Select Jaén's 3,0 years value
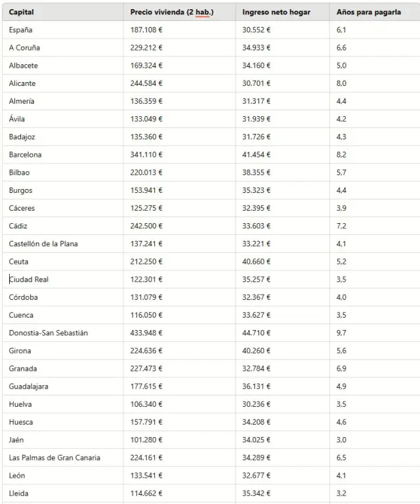420x504 pixels. (341, 440)
